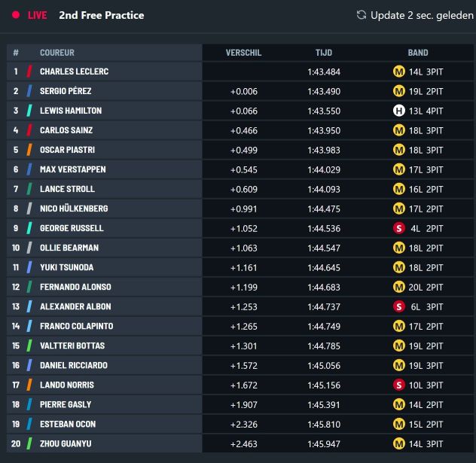Click Max Verstappen's medium tyre M icon

[399, 169]
